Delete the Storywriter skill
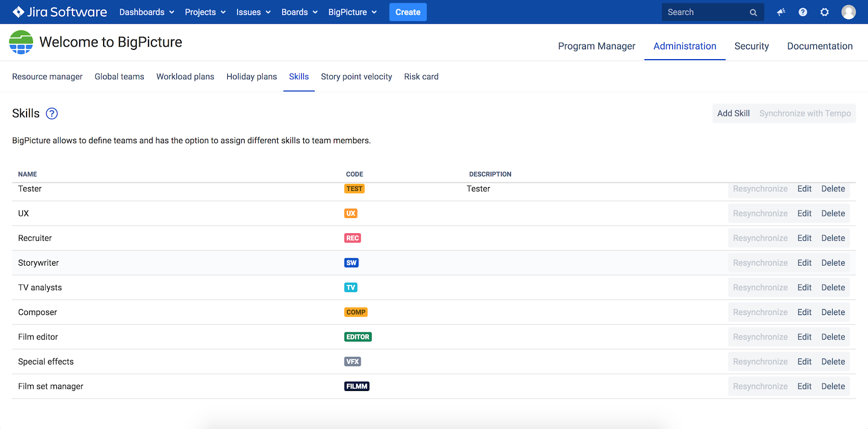The image size is (868, 429). [x=833, y=263]
